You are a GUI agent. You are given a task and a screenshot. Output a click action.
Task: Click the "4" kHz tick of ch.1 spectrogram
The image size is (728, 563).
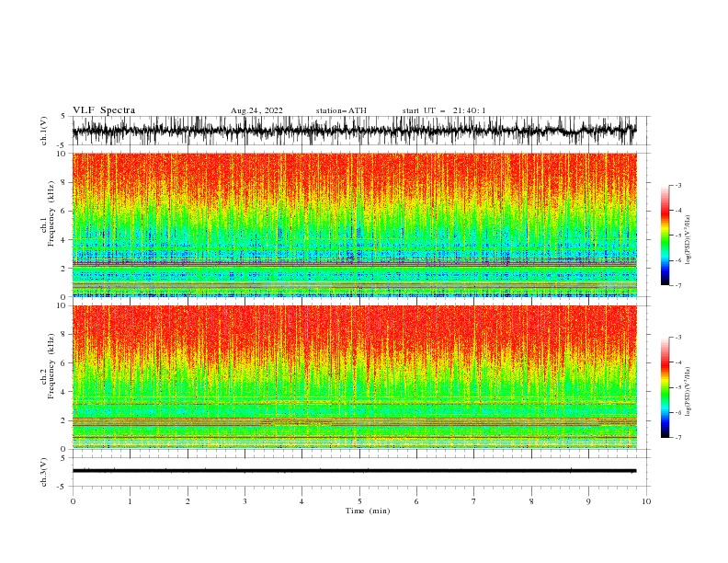63,240
